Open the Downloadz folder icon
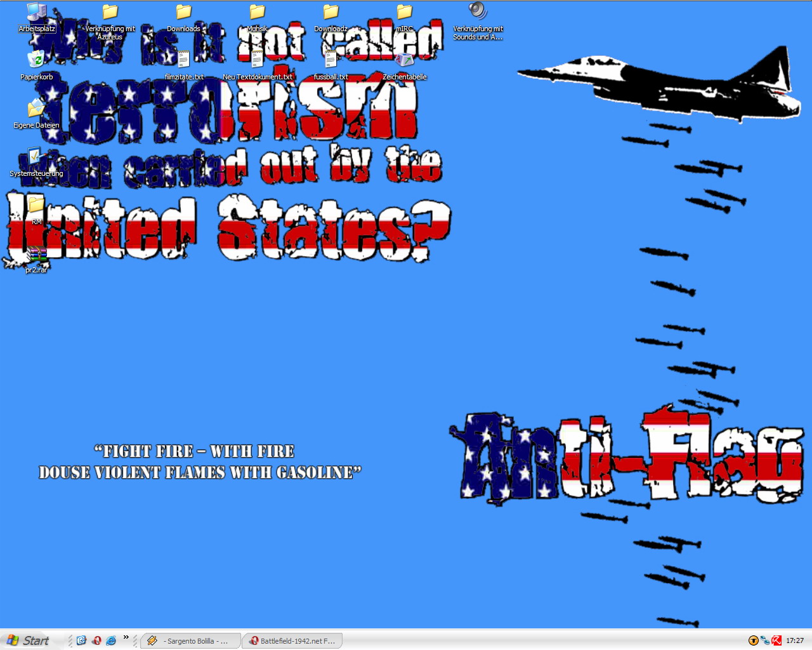Image resolution: width=812 pixels, height=650 pixels. [x=331, y=18]
